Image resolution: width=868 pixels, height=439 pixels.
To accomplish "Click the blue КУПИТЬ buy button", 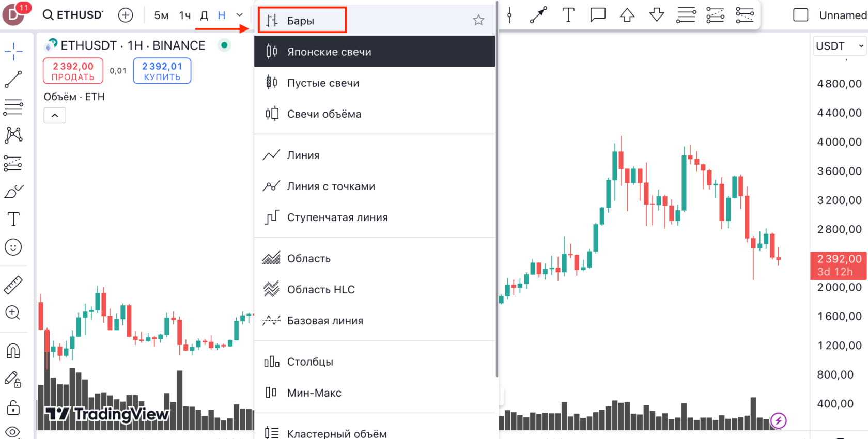I will [162, 71].
